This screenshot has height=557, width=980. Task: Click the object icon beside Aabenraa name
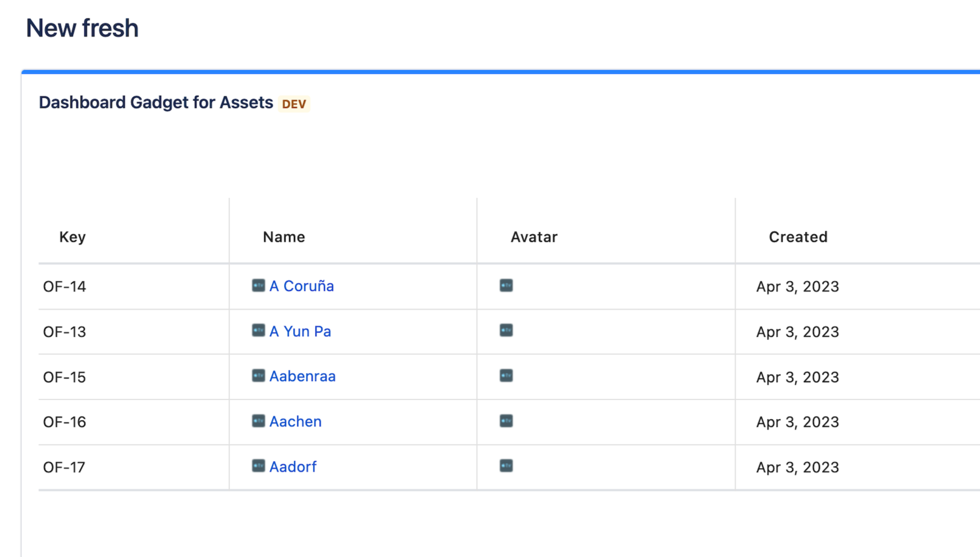[x=258, y=376]
